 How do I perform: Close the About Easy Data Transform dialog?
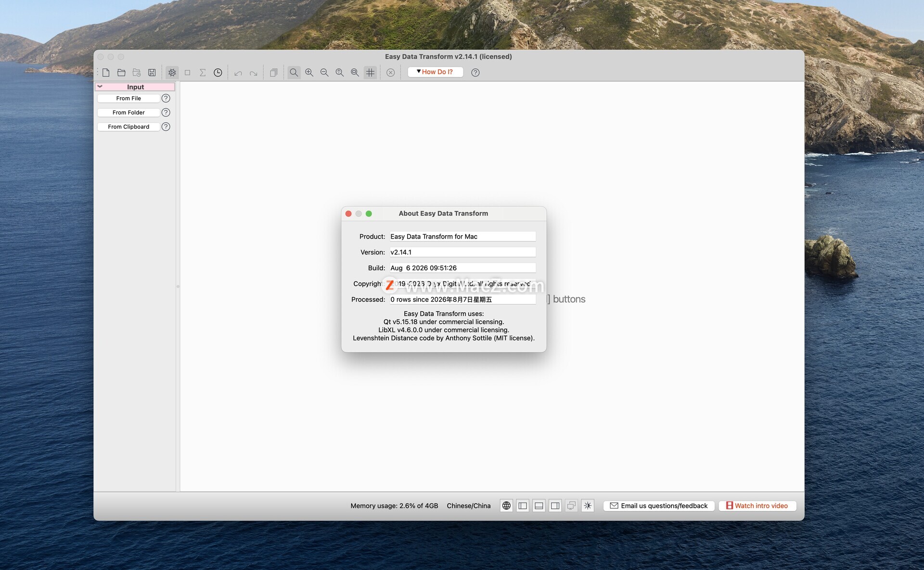(348, 214)
